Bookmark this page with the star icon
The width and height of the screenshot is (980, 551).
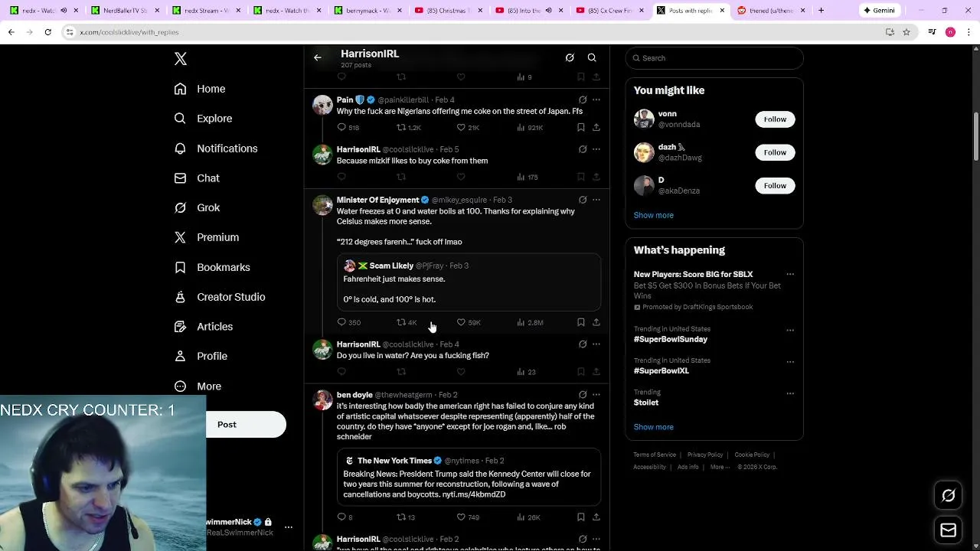coord(906,32)
